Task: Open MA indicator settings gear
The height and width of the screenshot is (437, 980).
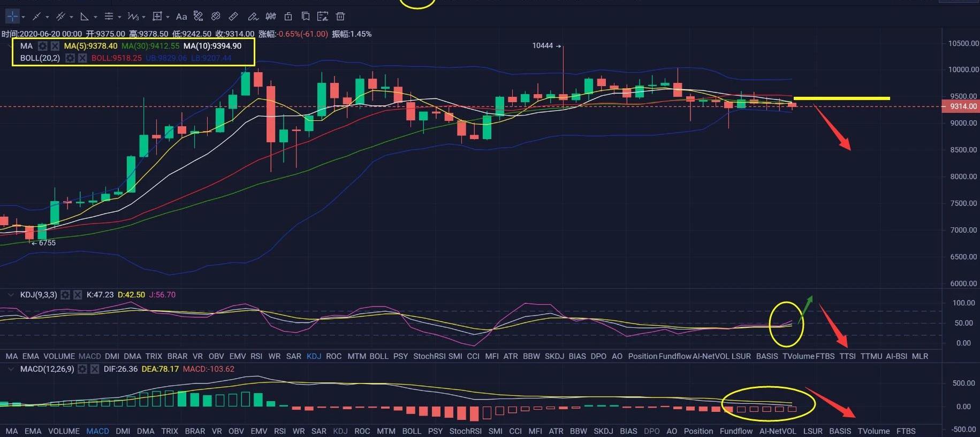Action: pyautogui.click(x=43, y=47)
